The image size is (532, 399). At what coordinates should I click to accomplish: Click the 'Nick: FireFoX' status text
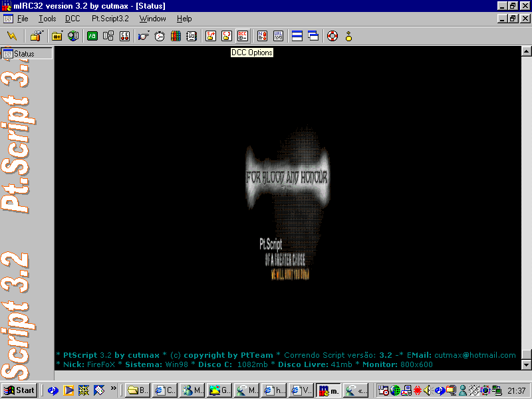point(89,364)
